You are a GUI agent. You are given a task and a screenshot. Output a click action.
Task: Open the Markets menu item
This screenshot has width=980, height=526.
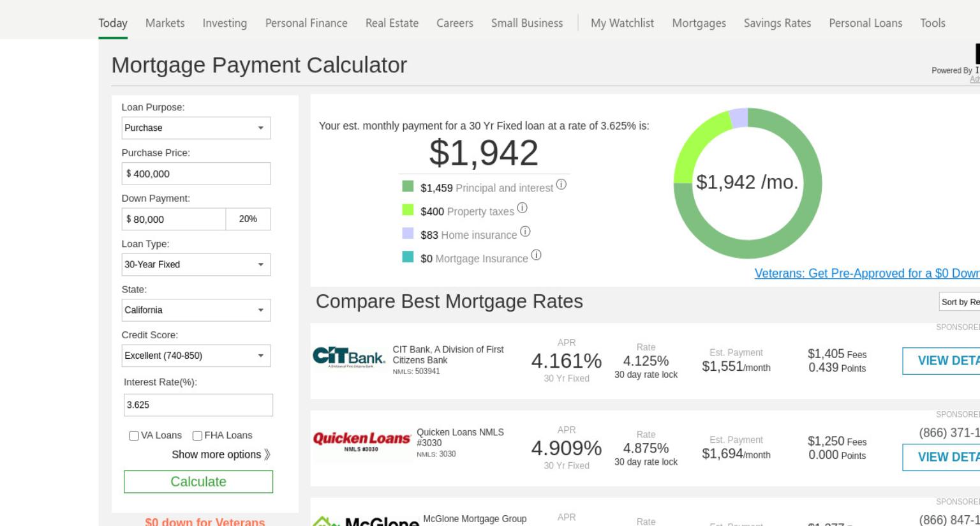point(165,23)
